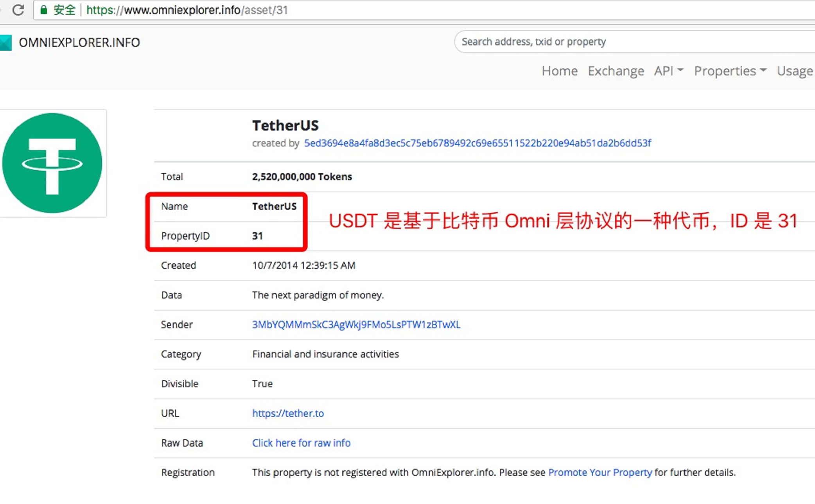815x504 pixels.
Task: Expand the Properties dropdown
Action: [x=729, y=70]
